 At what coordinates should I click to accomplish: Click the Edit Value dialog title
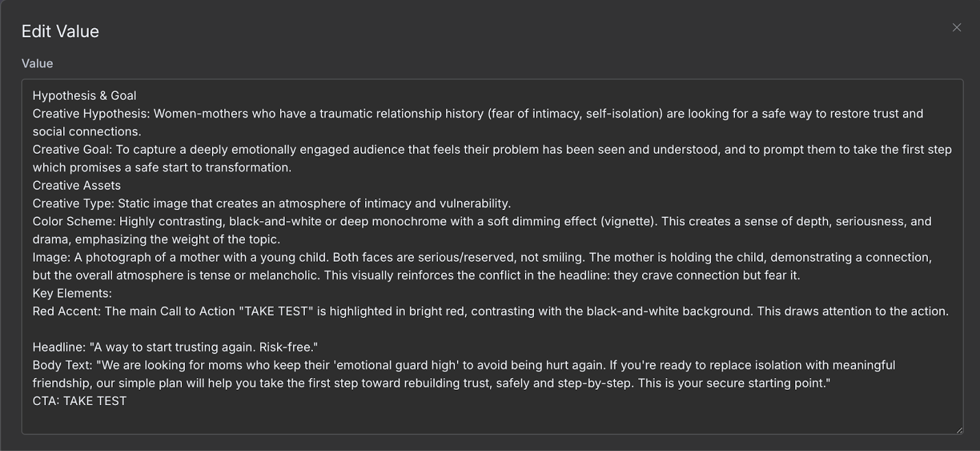tap(60, 31)
